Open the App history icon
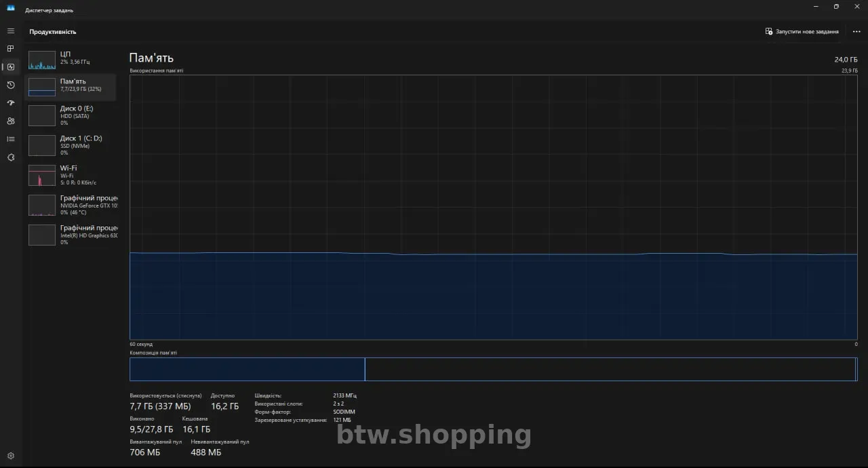The width and height of the screenshot is (868, 468). (x=11, y=85)
